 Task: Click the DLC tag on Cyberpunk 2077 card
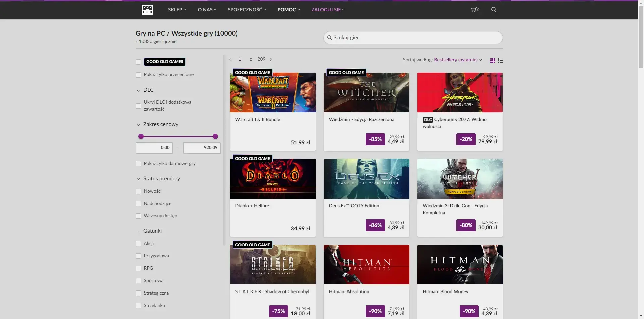[428, 120]
